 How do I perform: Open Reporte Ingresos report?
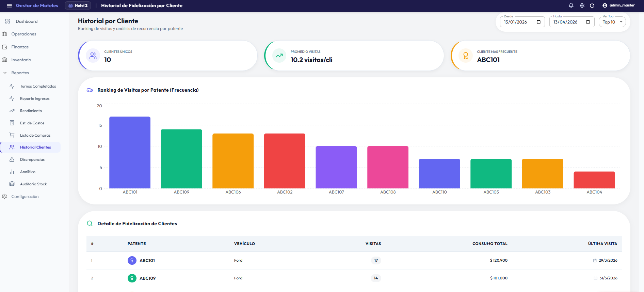point(34,98)
